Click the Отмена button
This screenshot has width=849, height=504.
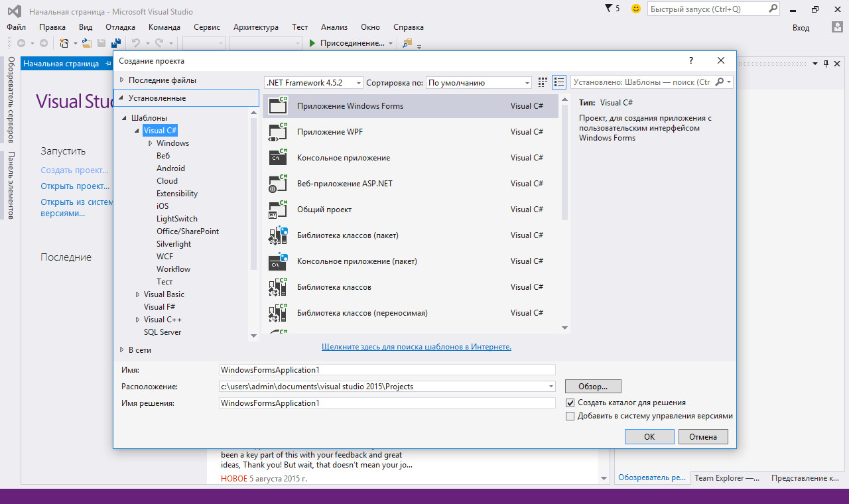703,436
